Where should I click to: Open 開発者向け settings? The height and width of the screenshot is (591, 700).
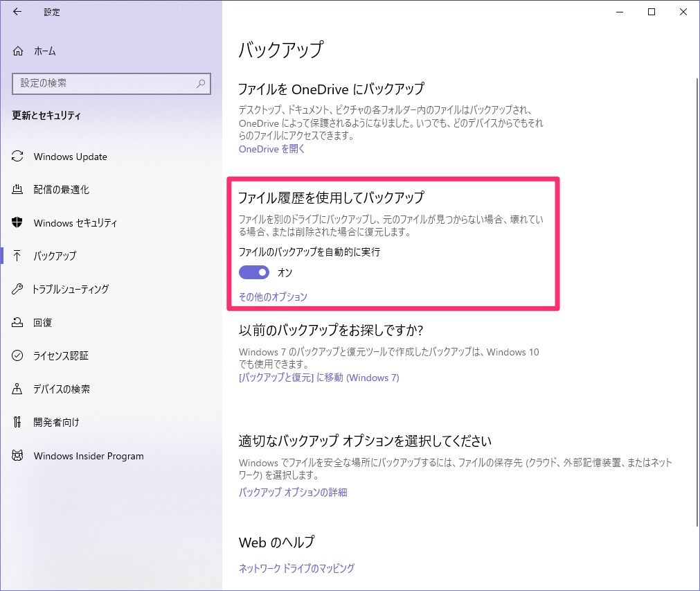pos(56,422)
